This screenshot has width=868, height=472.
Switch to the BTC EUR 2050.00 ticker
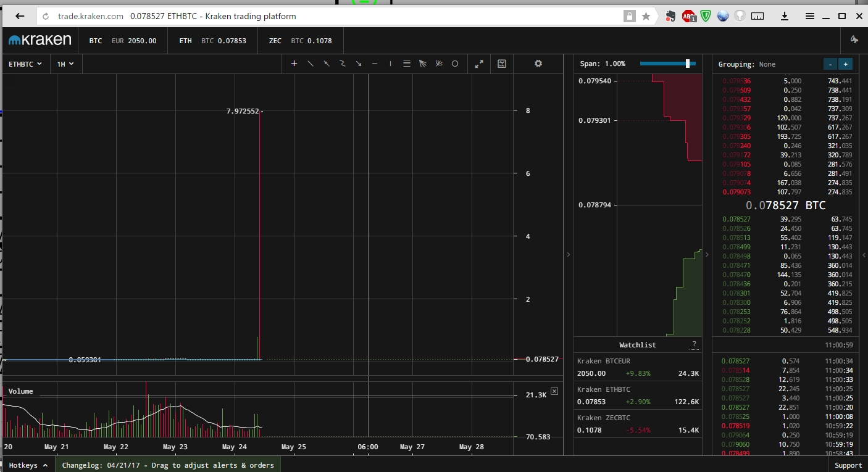click(x=122, y=41)
